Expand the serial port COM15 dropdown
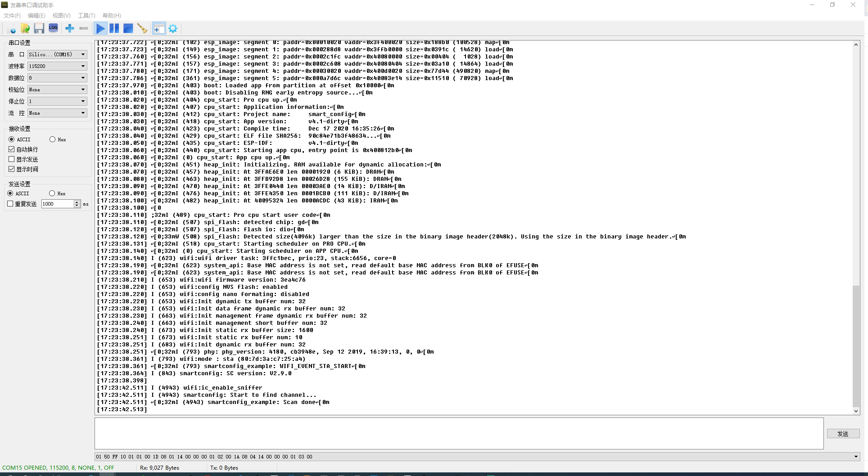Screen dimensions: 868x476 tap(57, 54)
